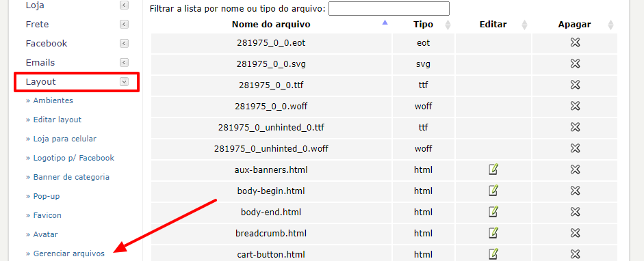
Task: Select the 281975_0_unhinted_0.woff file name
Action: pos(271,149)
